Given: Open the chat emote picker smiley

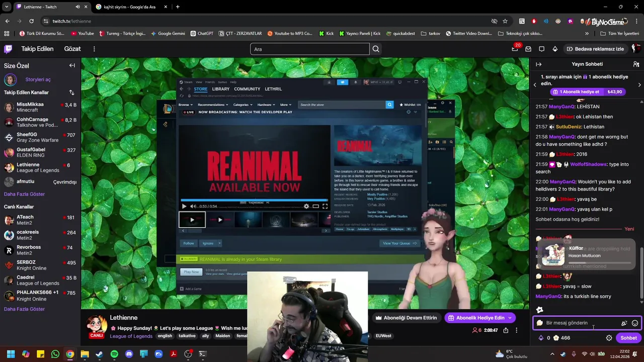Looking at the screenshot, I should pos(635,323).
